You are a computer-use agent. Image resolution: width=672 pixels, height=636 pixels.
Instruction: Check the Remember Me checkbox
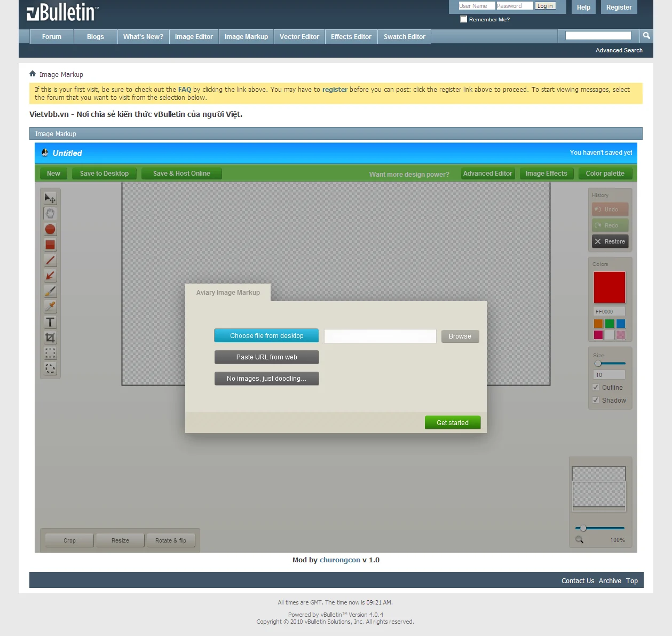pyautogui.click(x=464, y=19)
